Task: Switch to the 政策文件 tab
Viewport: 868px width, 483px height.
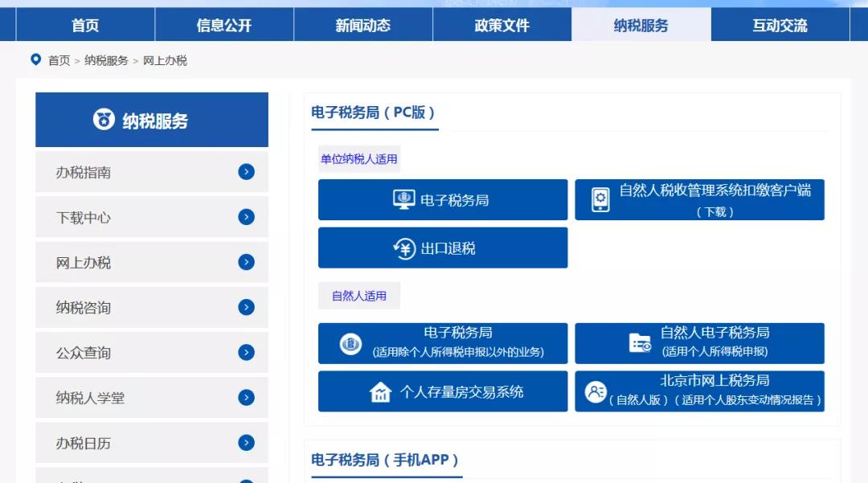Action: [502, 25]
